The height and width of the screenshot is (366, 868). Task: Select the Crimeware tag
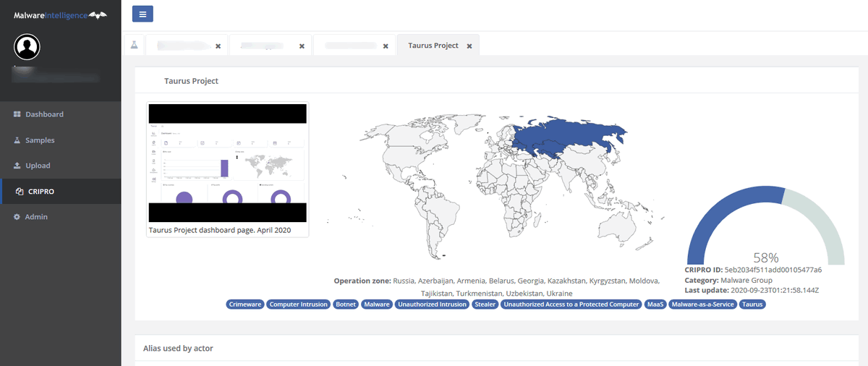click(x=245, y=305)
